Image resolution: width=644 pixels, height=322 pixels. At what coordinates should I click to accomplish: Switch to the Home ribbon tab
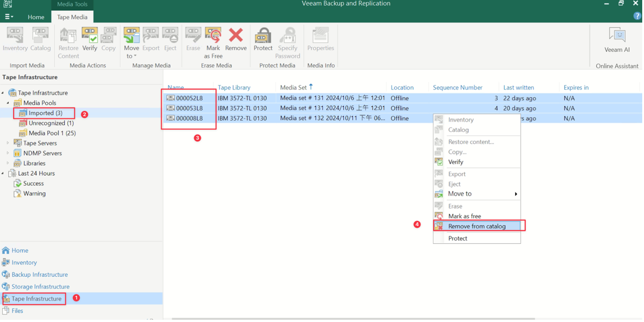point(36,17)
